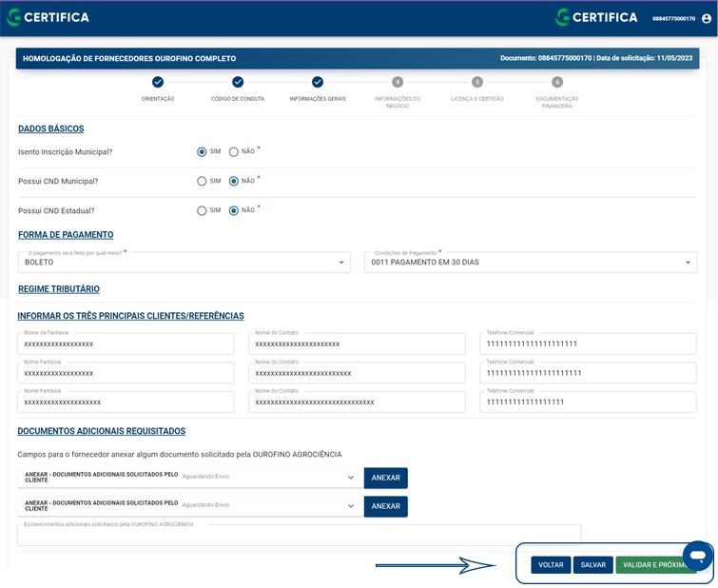The height and width of the screenshot is (588, 718).
Task: Click the first ANEXAR button
Action: [x=385, y=478]
